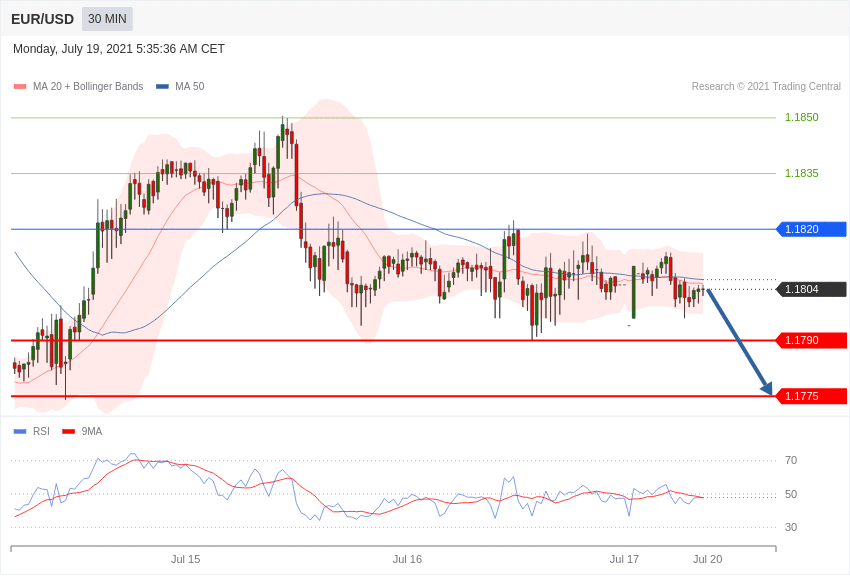Click the MA 20 + Bollinger Bands legend swatch
The image size is (850, 576).
pyautogui.click(x=20, y=86)
